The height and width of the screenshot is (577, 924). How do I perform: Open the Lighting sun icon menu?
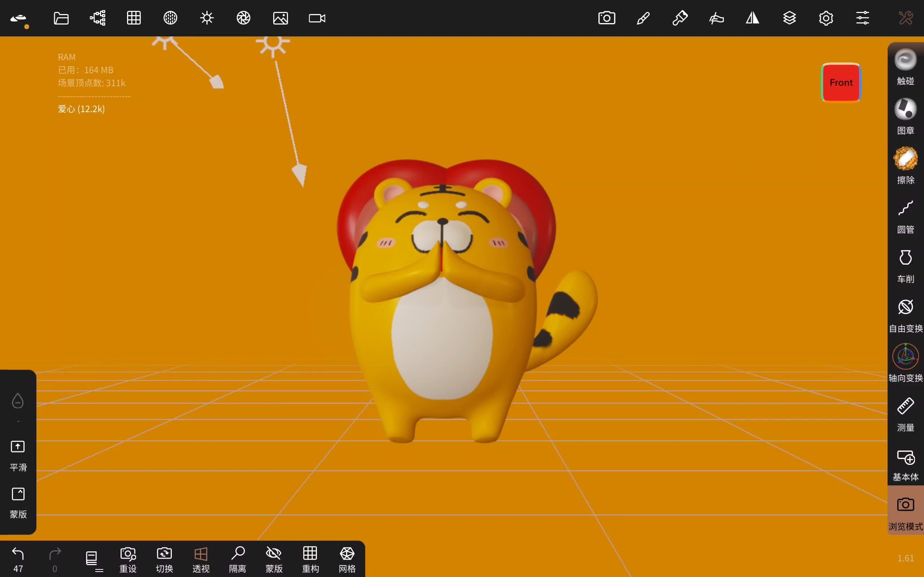pos(207,18)
